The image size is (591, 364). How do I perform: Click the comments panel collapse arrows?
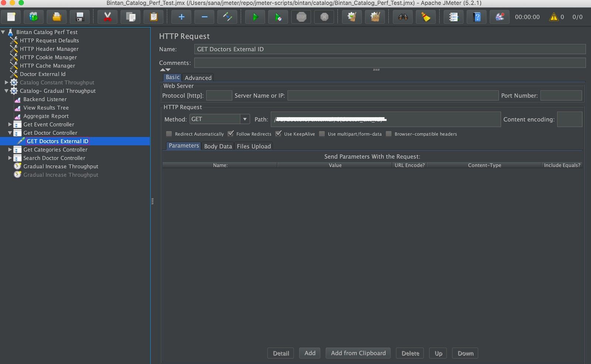[x=165, y=69]
